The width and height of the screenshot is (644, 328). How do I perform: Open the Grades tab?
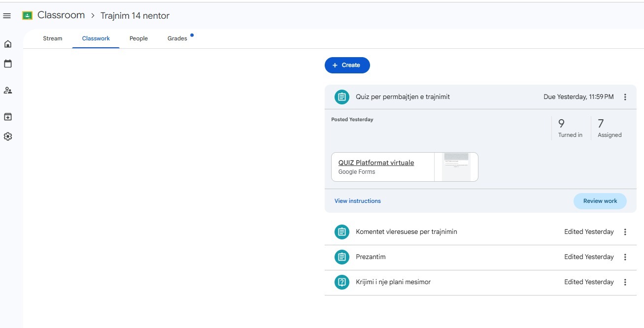coord(177,38)
